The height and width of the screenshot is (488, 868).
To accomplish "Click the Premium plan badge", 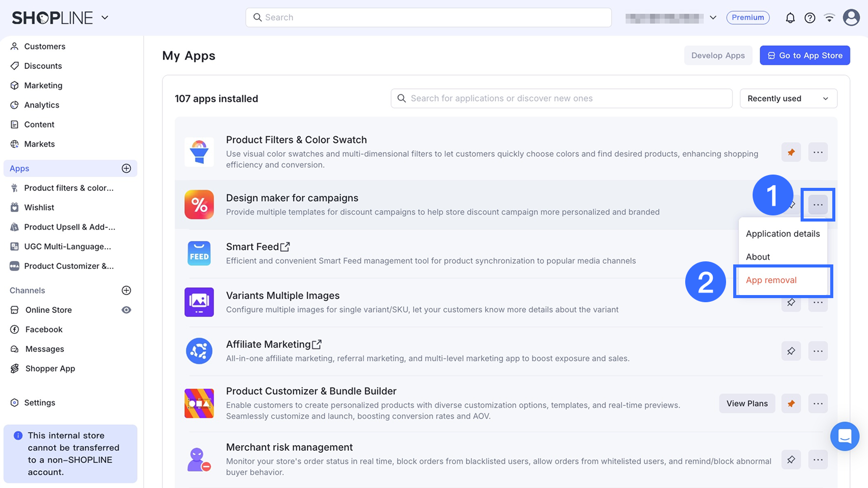I will pyautogui.click(x=748, y=17).
